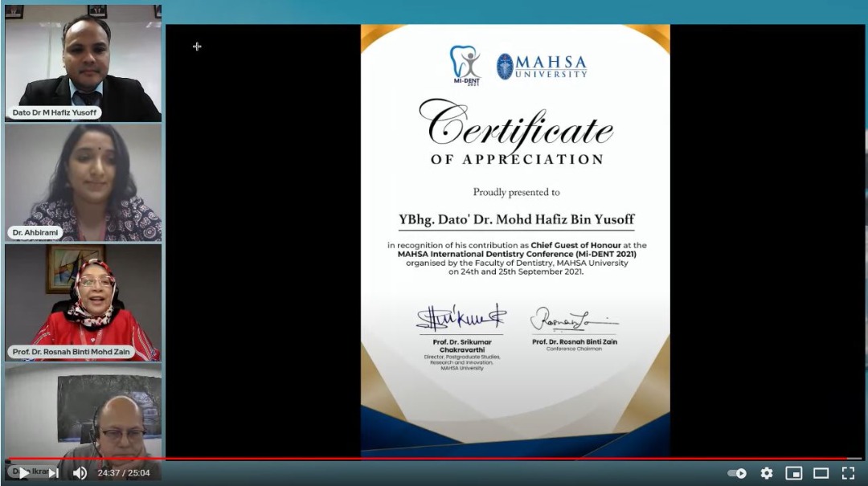Open the video settings gear
Image resolution: width=868 pixels, height=486 pixels.
click(x=766, y=472)
